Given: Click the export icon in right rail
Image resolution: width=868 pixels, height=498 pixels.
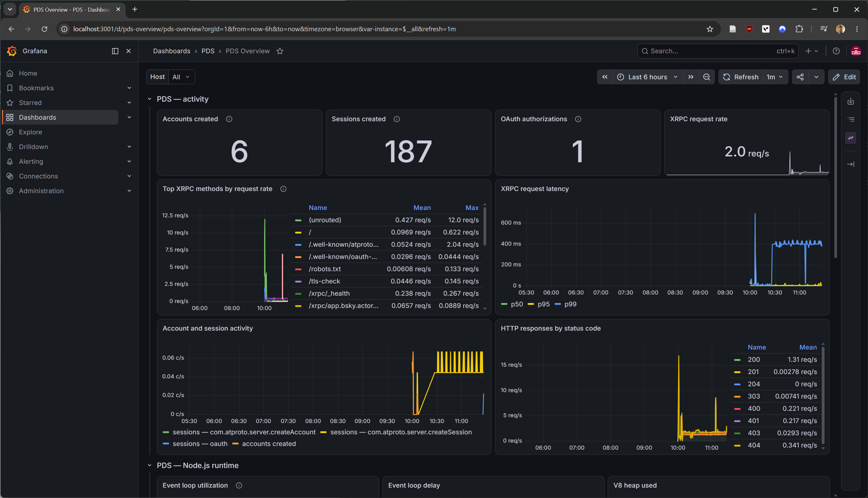Looking at the screenshot, I should click(x=851, y=102).
